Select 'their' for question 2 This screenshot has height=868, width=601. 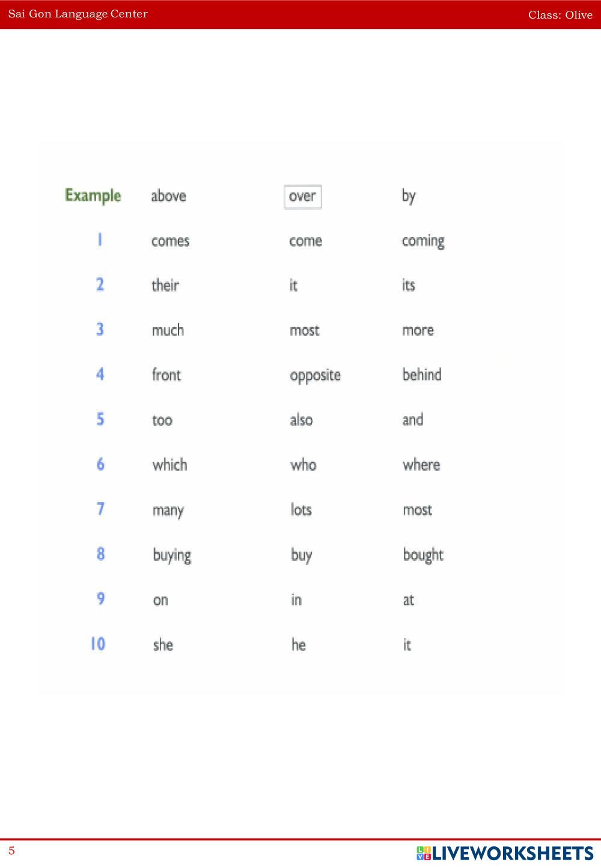pyautogui.click(x=165, y=286)
